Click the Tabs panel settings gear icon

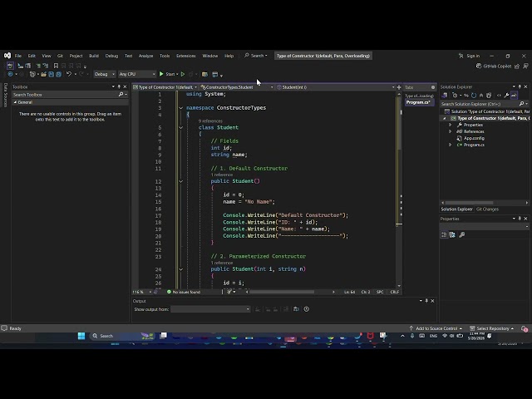click(x=433, y=87)
